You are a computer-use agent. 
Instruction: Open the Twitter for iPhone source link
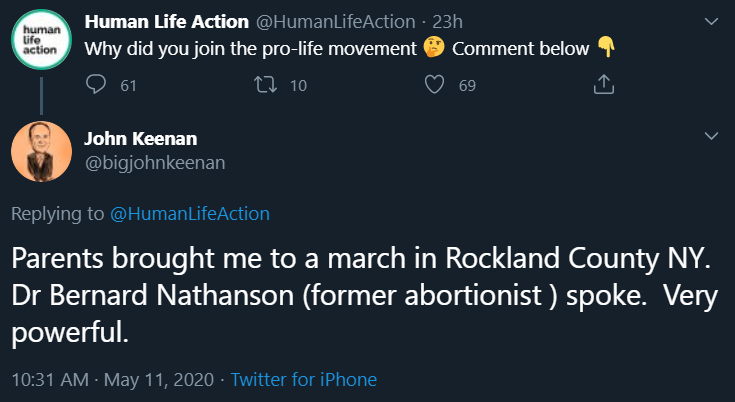(304, 380)
